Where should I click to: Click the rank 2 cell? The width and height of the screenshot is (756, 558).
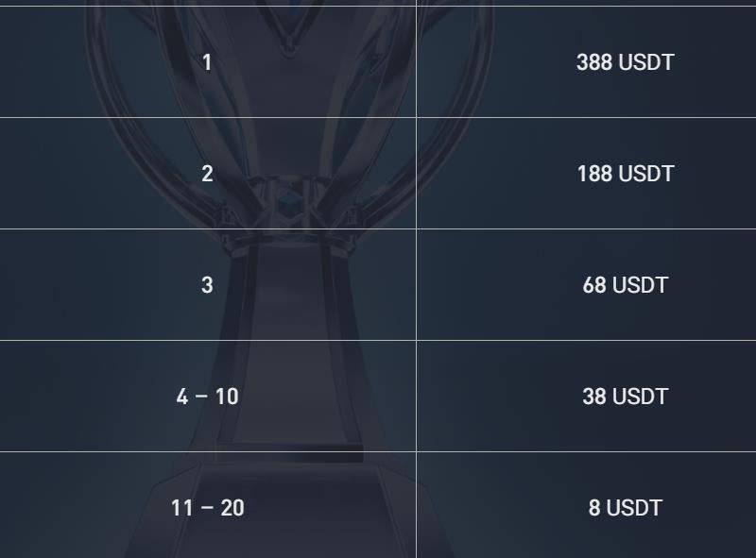[x=207, y=174]
